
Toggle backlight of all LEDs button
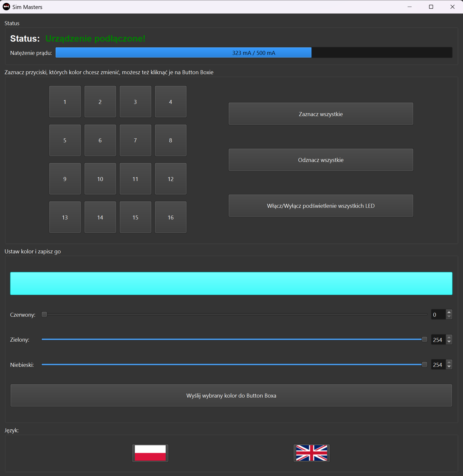[321, 206]
